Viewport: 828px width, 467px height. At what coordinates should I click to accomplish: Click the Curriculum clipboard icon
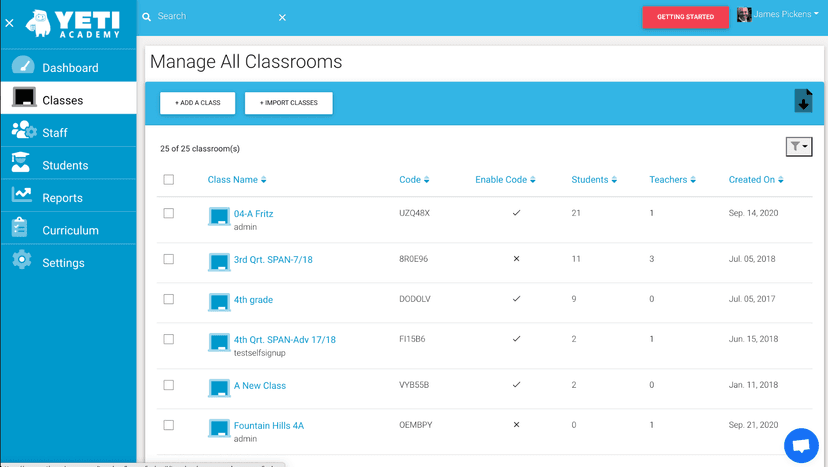click(x=20, y=227)
